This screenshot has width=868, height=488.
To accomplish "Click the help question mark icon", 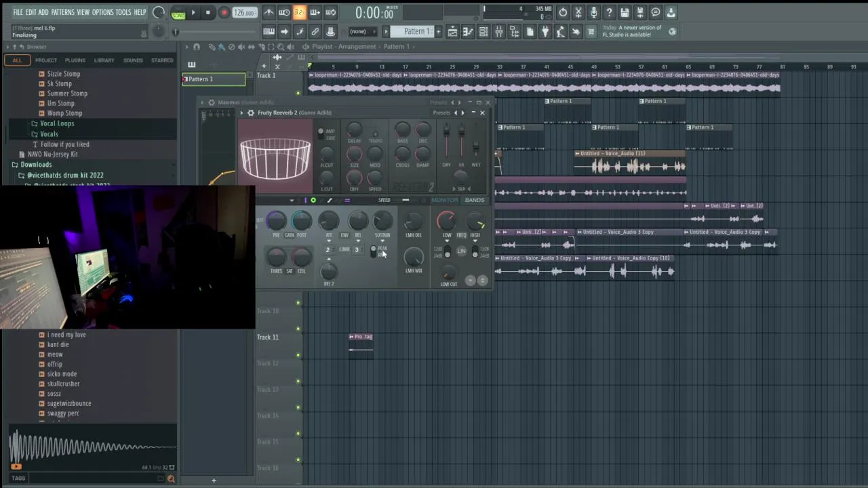I will pos(609,12).
